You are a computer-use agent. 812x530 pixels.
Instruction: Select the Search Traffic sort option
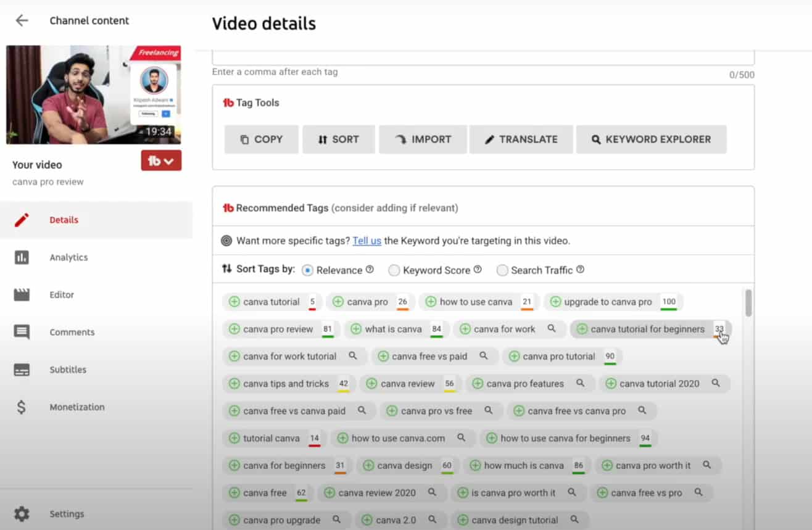tap(502, 270)
